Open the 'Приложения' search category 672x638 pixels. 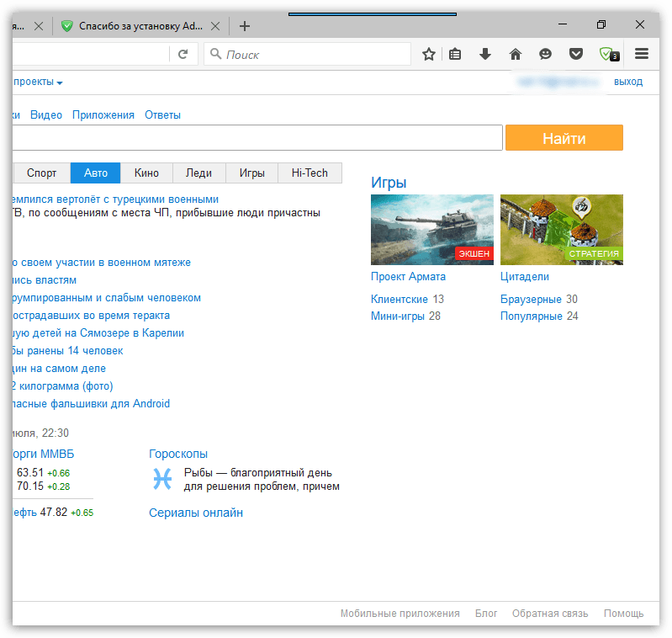coord(103,115)
